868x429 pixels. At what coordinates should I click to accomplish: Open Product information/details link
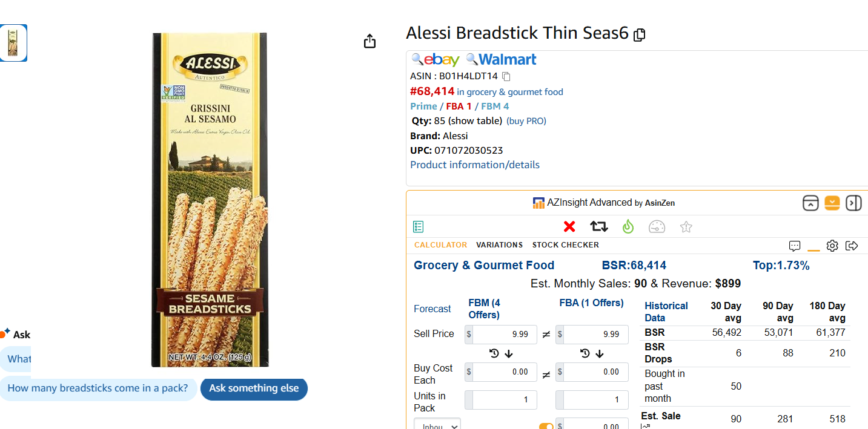point(475,165)
